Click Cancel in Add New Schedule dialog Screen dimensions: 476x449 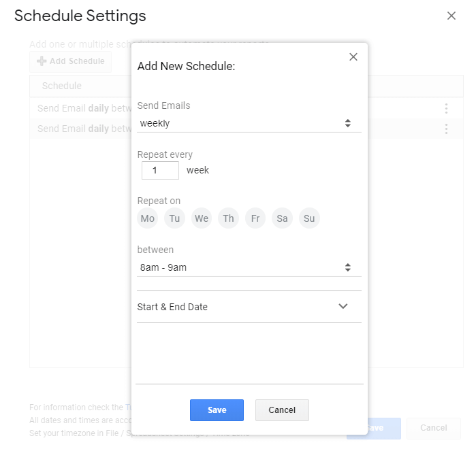pyautogui.click(x=282, y=410)
